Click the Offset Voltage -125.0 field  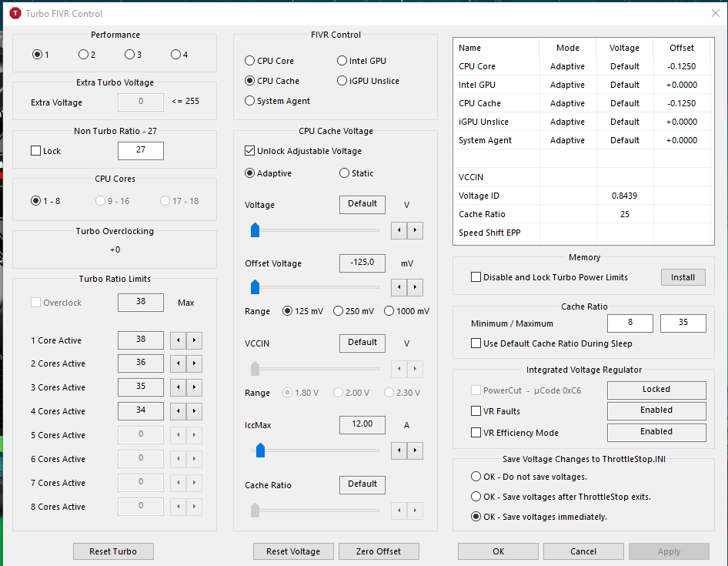[x=362, y=263]
